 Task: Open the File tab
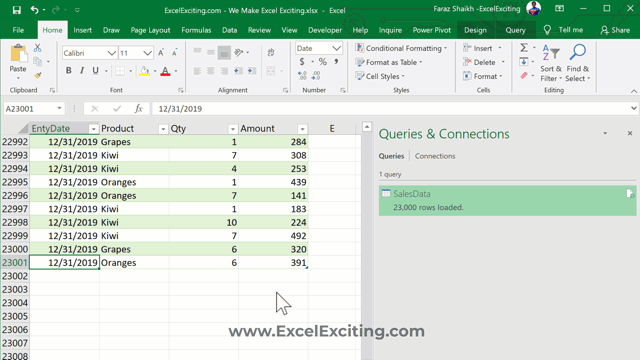coord(18,30)
